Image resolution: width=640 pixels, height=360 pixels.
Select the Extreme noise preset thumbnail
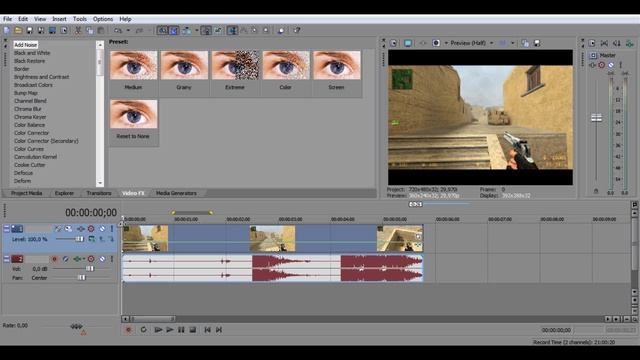click(235, 65)
